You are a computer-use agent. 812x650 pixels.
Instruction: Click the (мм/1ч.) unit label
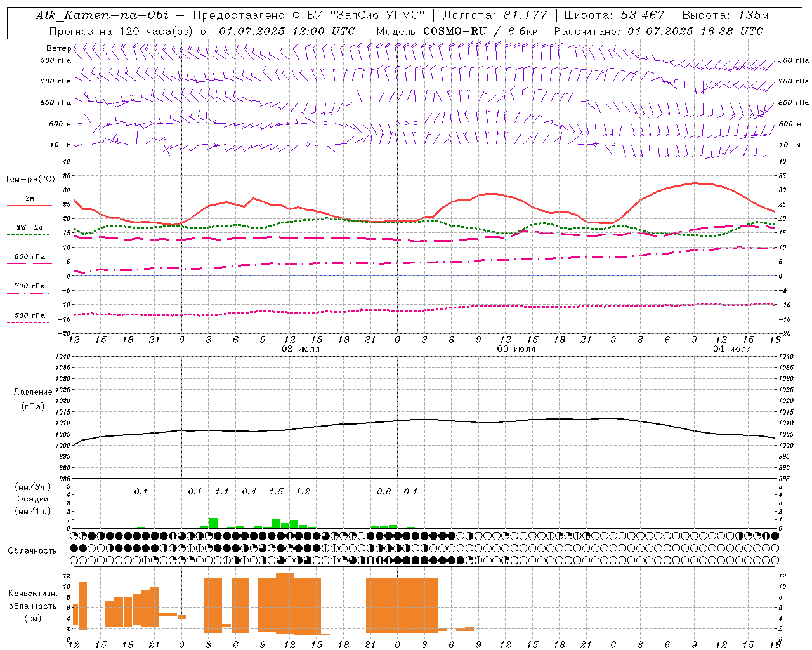32,511
